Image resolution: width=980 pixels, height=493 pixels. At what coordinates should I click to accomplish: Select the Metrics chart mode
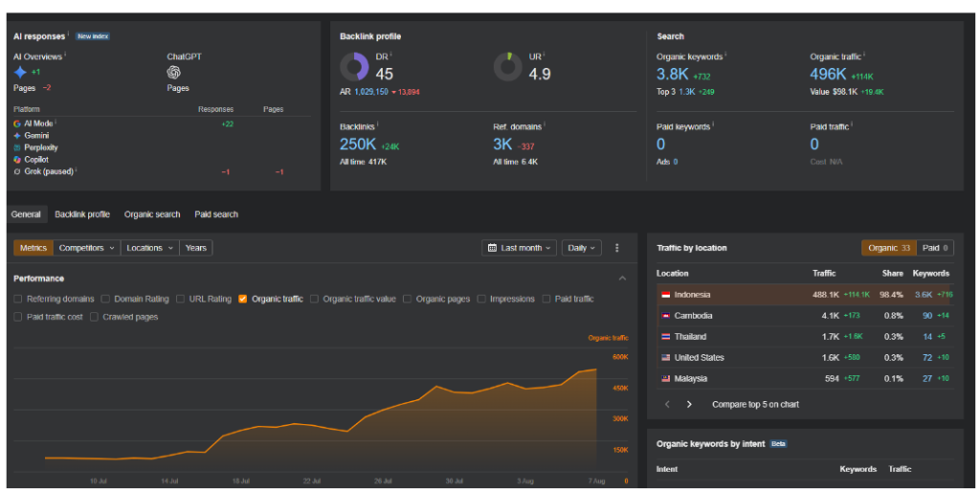(33, 248)
